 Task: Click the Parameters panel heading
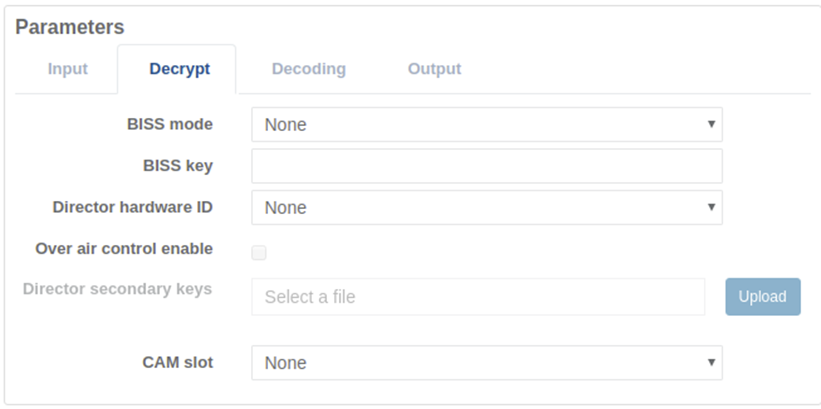click(x=70, y=27)
